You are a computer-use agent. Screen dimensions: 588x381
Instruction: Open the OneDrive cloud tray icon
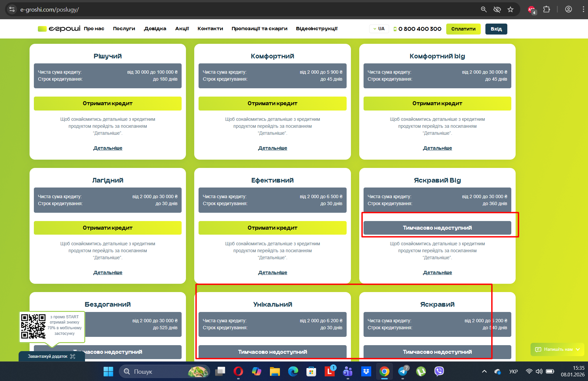[x=497, y=371]
